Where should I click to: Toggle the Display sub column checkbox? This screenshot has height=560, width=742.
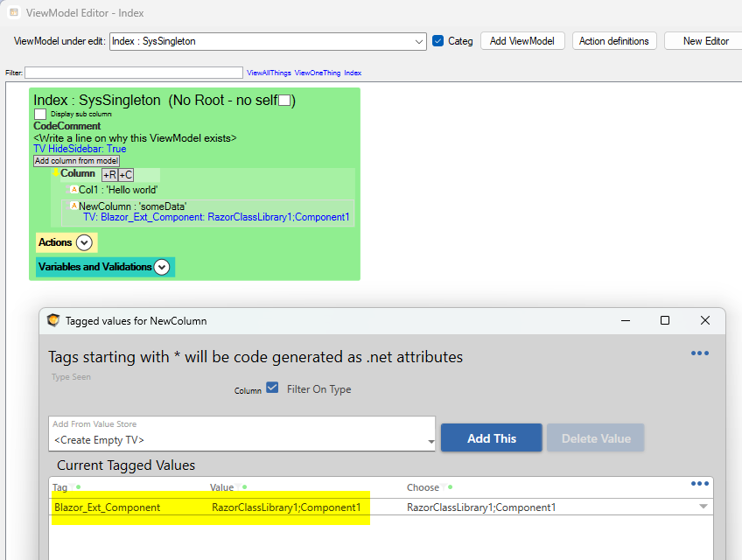click(40, 114)
